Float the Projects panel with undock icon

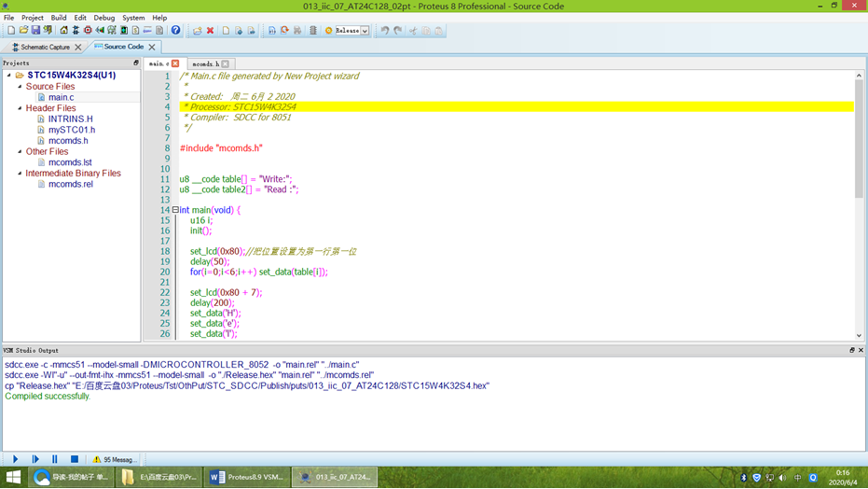coord(135,63)
